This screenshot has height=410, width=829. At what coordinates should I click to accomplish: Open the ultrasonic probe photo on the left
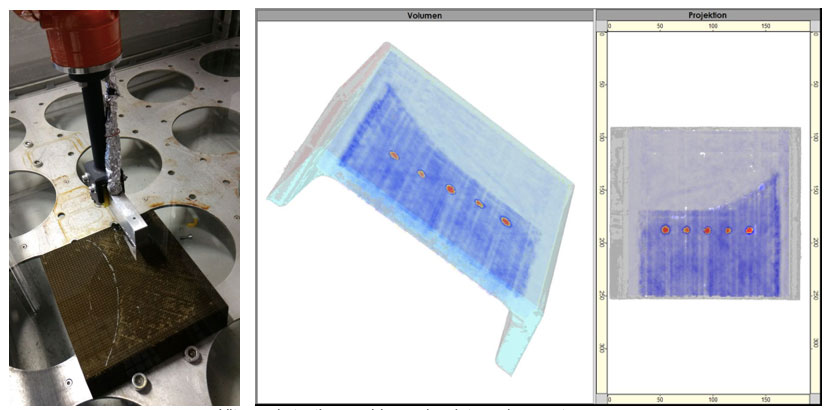[125, 205]
